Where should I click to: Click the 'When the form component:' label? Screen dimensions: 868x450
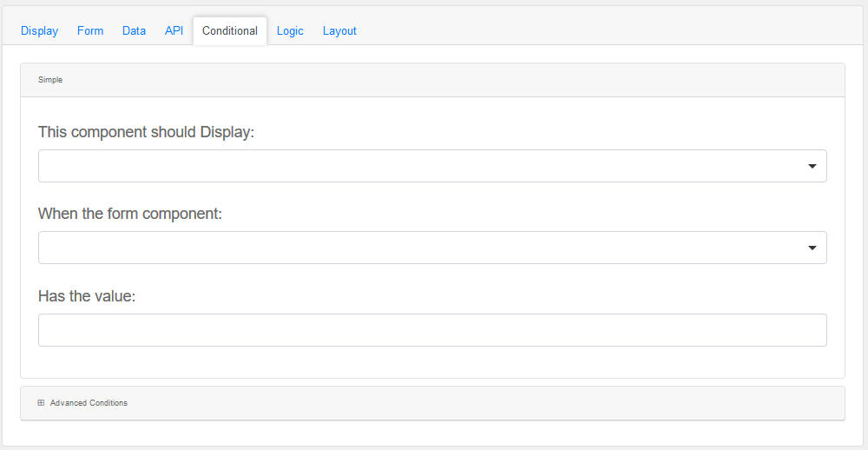coord(130,214)
